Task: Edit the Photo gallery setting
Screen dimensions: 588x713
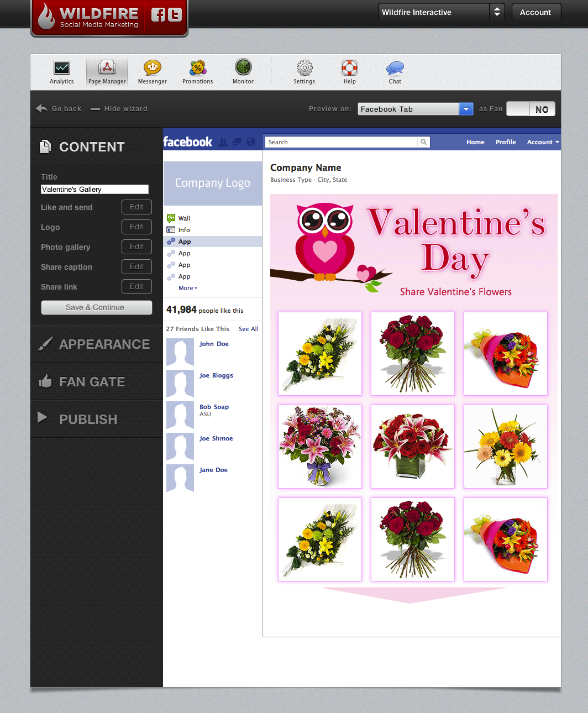Action: [x=136, y=247]
